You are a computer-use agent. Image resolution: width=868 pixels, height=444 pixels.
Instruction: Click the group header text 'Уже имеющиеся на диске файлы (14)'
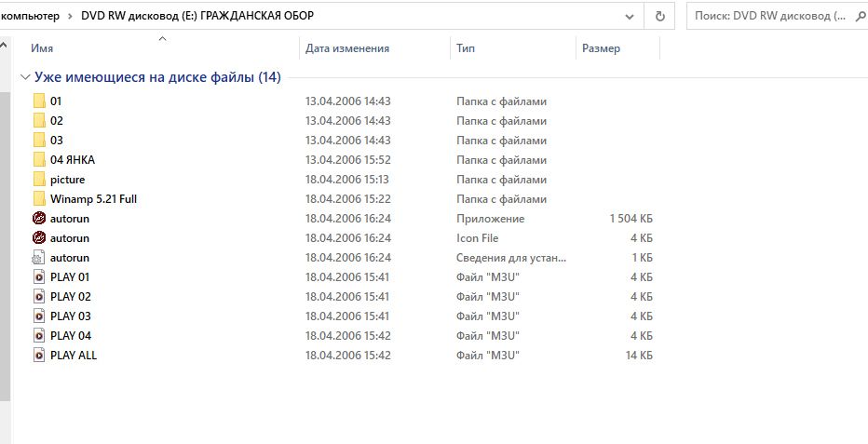[x=157, y=77]
